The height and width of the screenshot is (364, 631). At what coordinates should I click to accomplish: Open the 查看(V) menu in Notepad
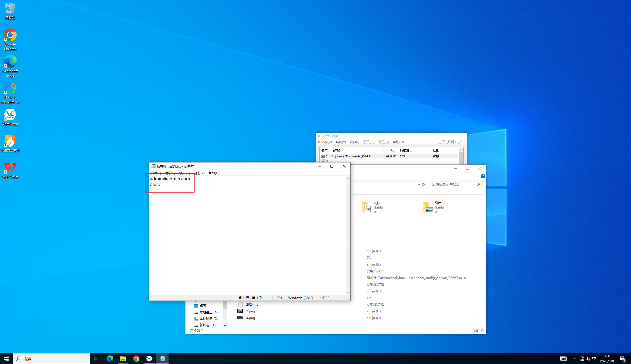coord(199,173)
